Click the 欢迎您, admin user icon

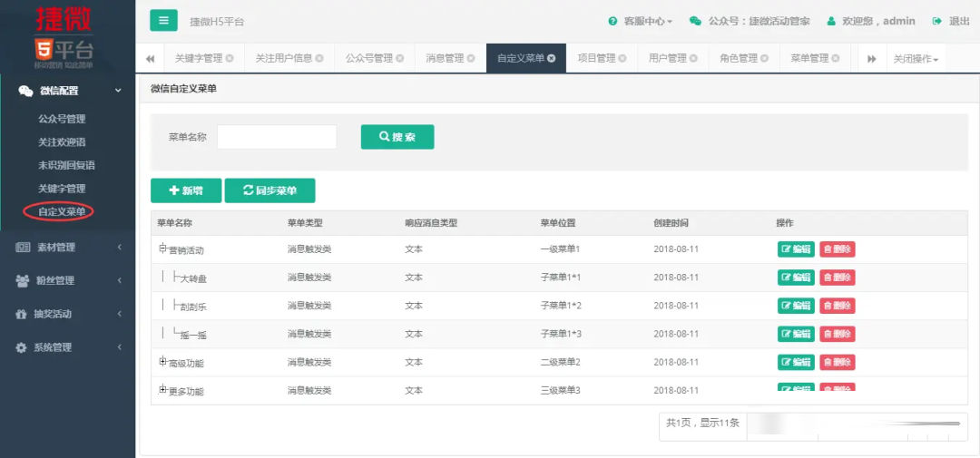[830, 21]
